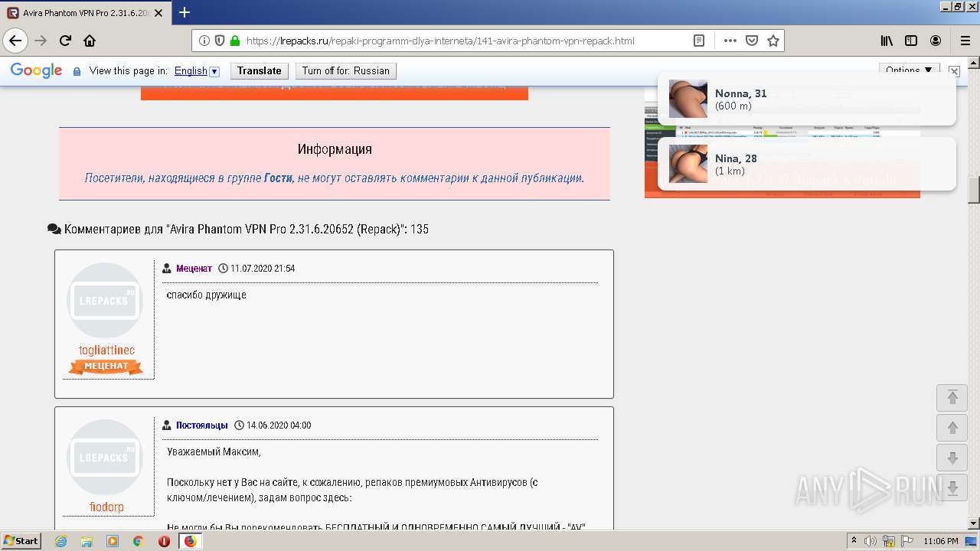Click the 11:06 PM taskbar clock
The height and width of the screenshot is (551, 980).
point(941,541)
